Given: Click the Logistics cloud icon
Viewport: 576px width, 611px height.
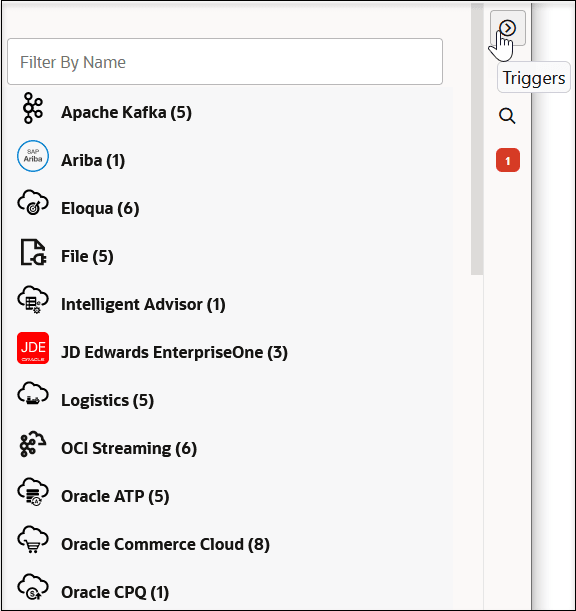Looking at the screenshot, I should pyautogui.click(x=33, y=394).
